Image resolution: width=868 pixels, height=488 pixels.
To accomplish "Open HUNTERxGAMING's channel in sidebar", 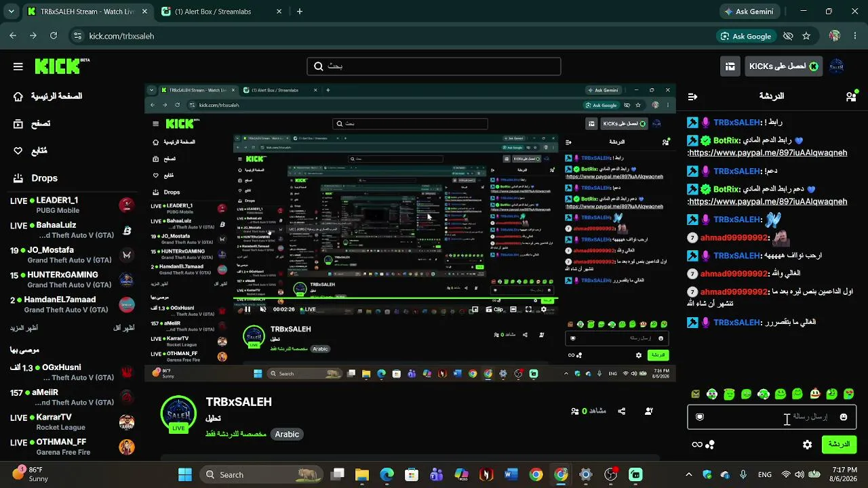I will tap(71, 279).
